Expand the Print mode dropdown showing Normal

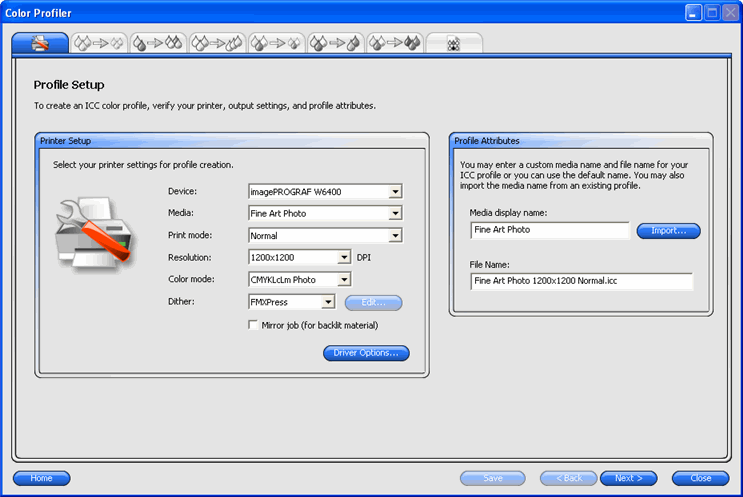pyautogui.click(x=395, y=235)
